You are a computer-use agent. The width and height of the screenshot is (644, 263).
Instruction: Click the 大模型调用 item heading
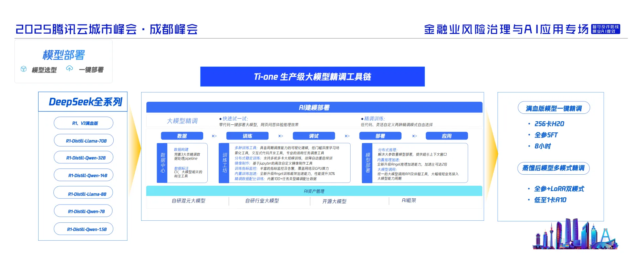[387, 169]
